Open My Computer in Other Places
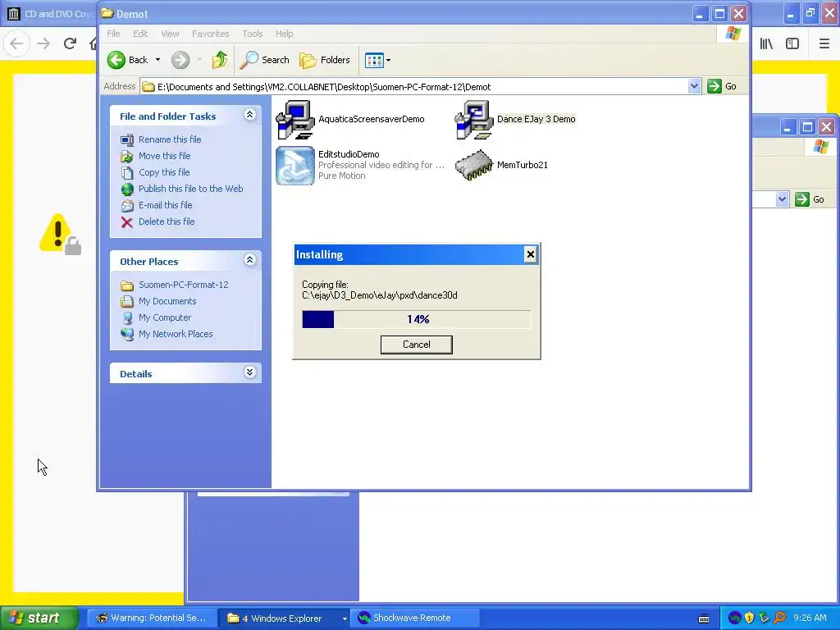 point(164,317)
